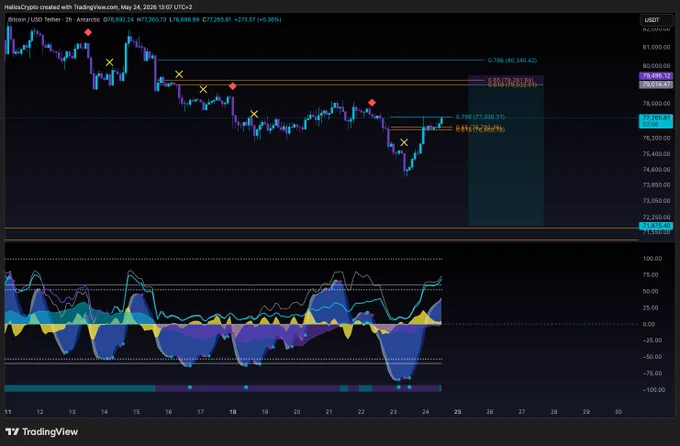Click date 21 on the time axis
The image size is (680, 446).
329,412
